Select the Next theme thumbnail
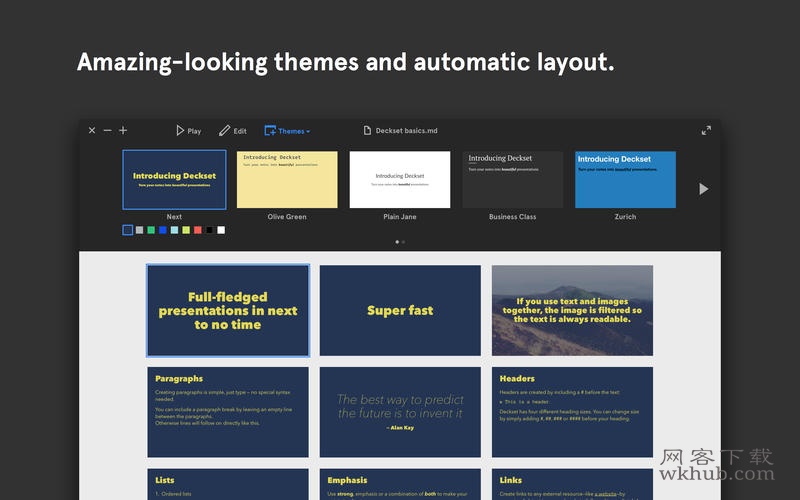 tap(174, 180)
